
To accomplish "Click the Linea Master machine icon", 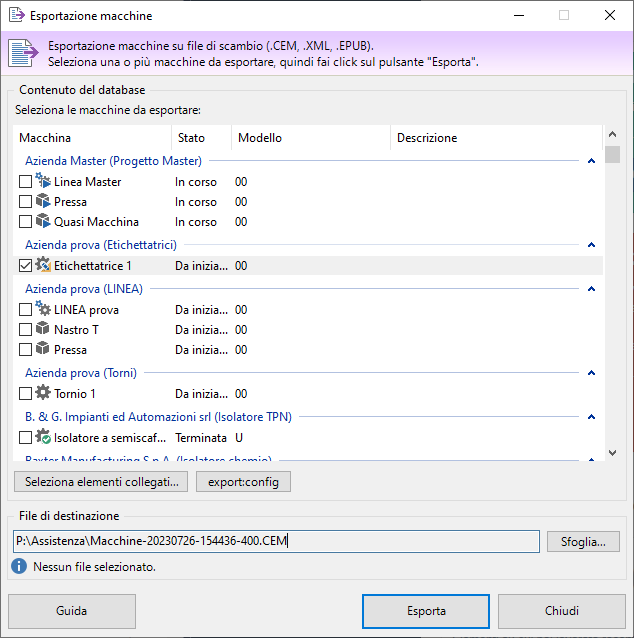I will [43, 182].
